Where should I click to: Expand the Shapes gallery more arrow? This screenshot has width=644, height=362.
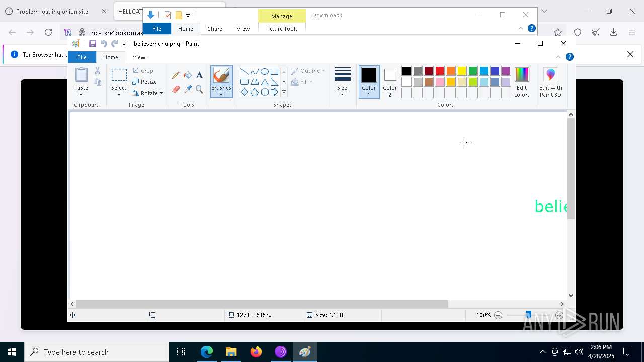284,92
